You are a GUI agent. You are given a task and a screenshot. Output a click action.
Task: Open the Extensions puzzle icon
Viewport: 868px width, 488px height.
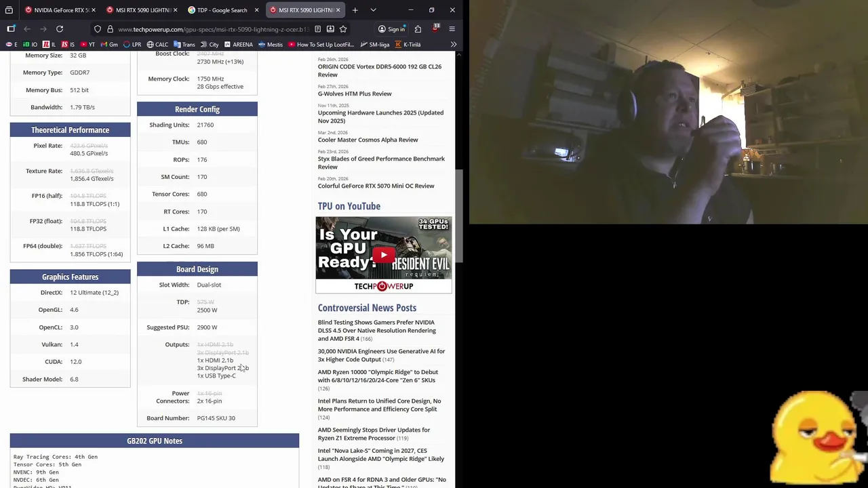[x=418, y=29]
